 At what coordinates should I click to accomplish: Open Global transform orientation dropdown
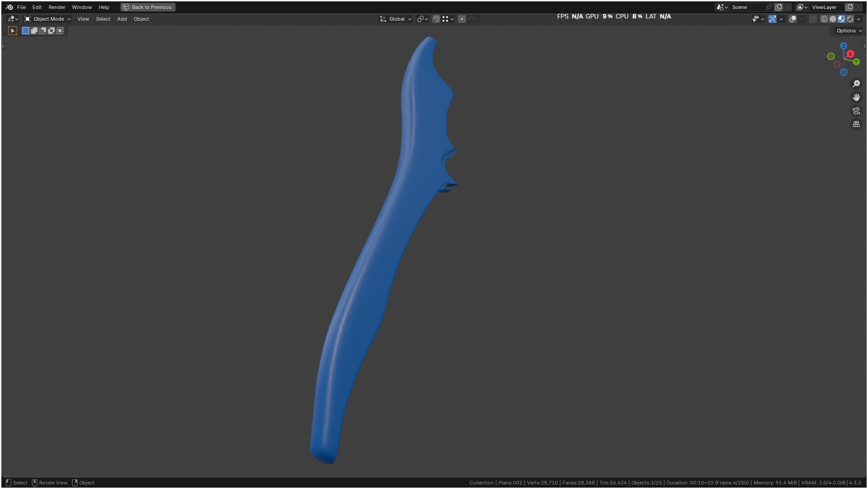coord(396,19)
